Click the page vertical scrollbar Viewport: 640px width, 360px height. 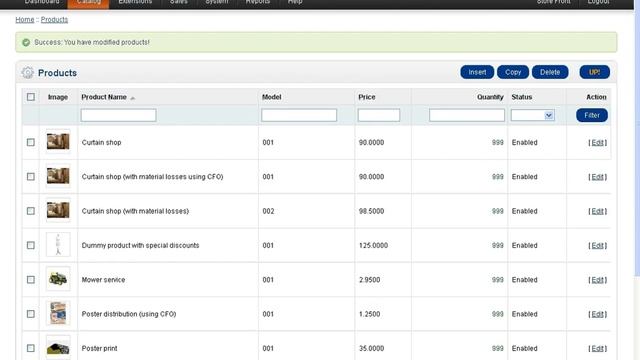coord(637,139)
